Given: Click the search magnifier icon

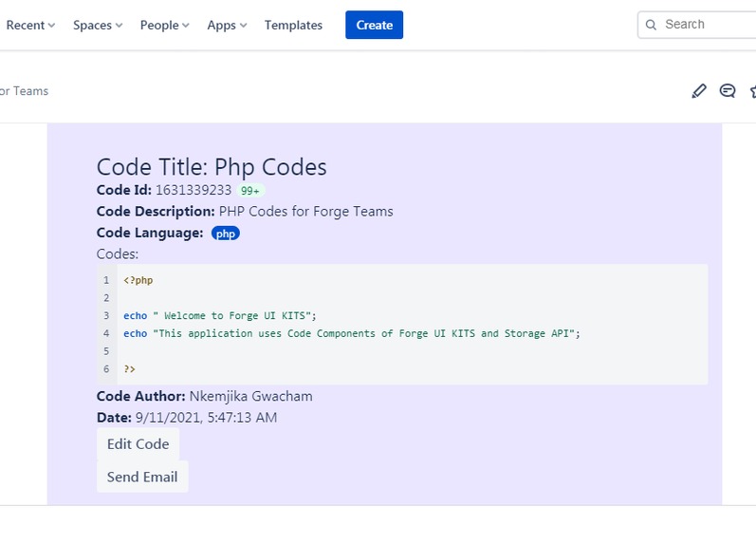Looking at the screenshot, I should (x=651, y=25).
